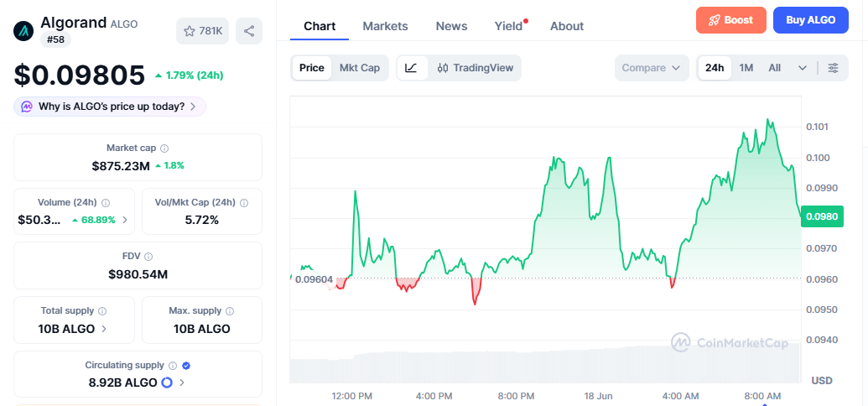Open chart settings sliders icon
868x406 pixels.
coord(833,68)
